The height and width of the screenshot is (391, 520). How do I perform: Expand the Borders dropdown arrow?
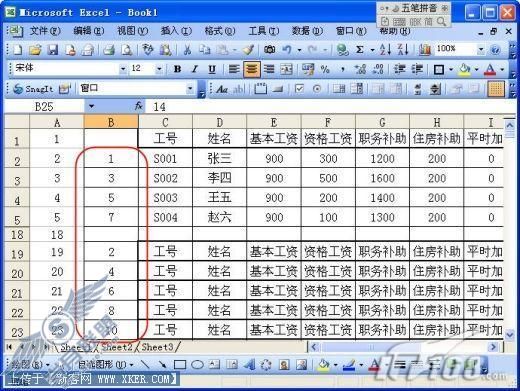451,69
